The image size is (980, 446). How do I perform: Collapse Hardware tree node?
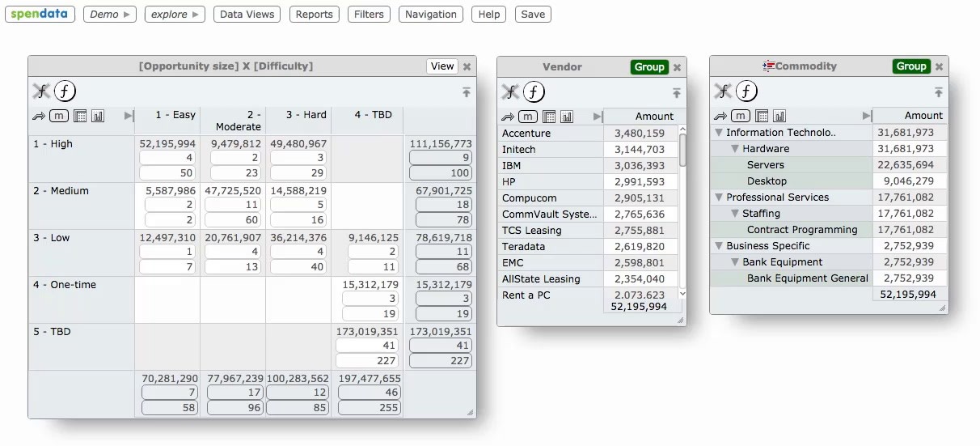[x=735, y=149]
